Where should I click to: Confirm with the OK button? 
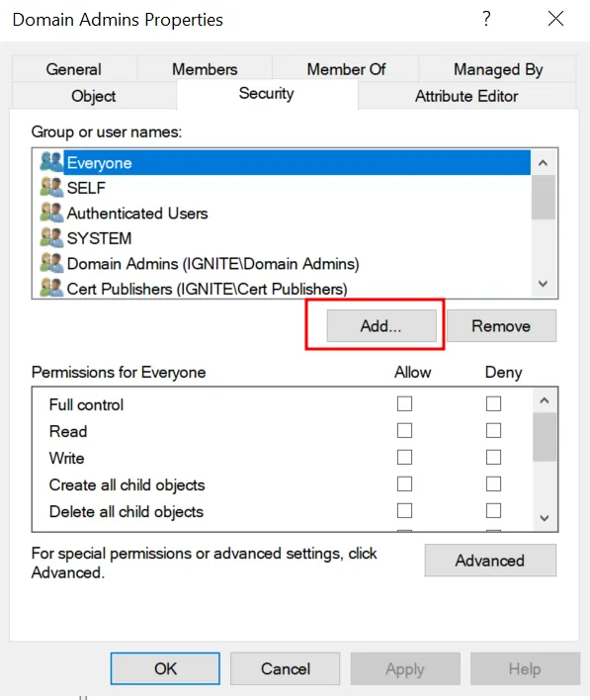point(165,668)
